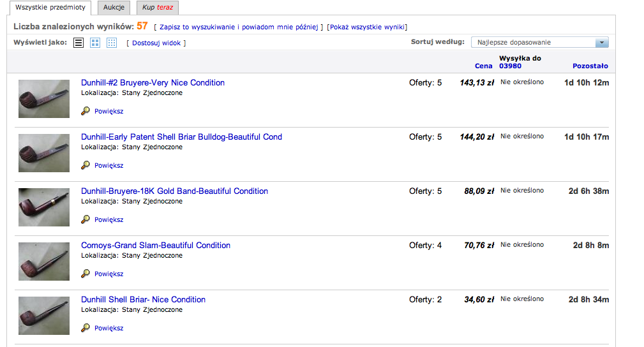This screenshot has height=347, width=644.
Task: Click Powiększ for Dunhill-#2 Bruyere
Action: point(109,111)
